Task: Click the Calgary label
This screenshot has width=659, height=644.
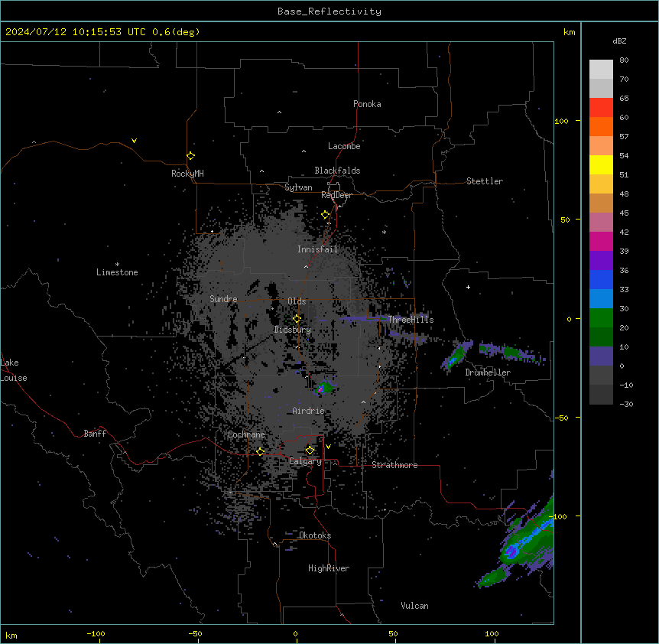Action: click(x=305, y=461)
